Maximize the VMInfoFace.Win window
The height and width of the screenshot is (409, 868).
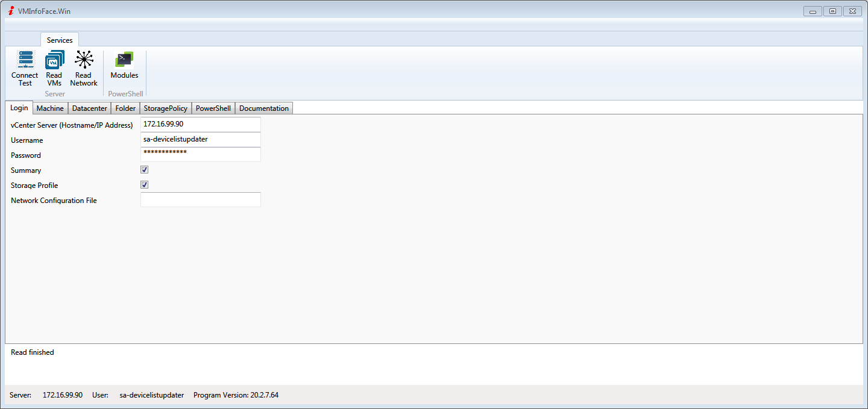pos(832,11)
